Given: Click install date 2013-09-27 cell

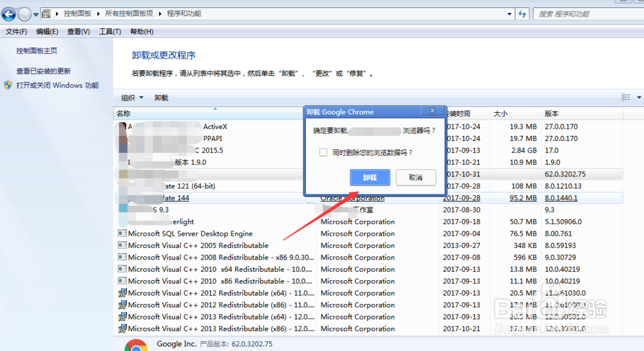Looking at the screenshot, I should point(462,245).
